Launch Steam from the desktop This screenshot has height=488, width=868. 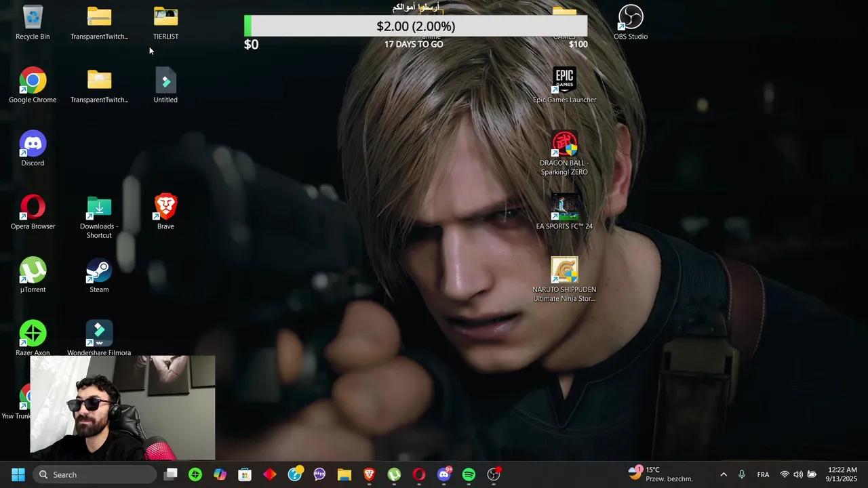[99, 274]
